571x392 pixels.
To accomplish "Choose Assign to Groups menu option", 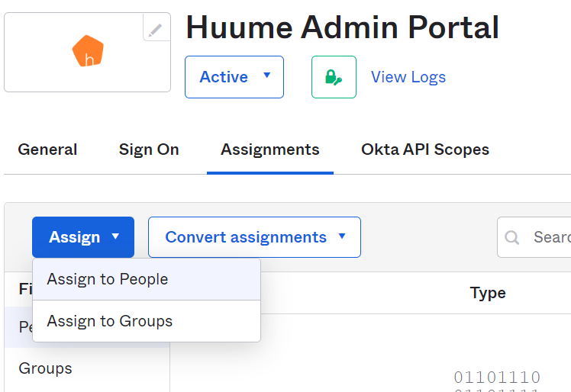I will [147, 321].
